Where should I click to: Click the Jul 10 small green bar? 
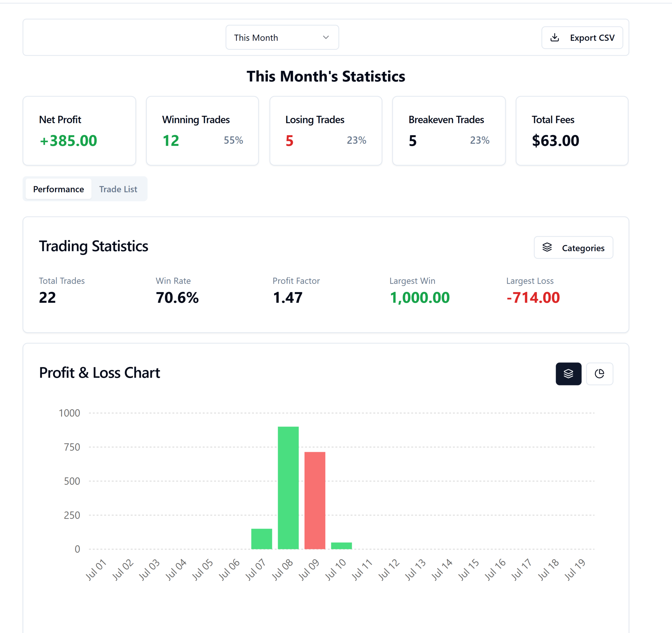click(341, 545)
